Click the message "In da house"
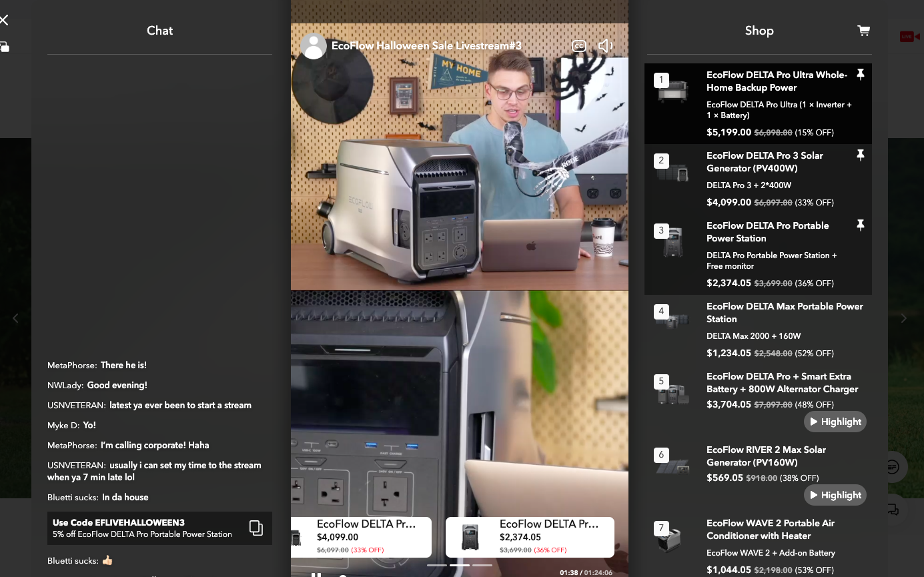924x577 pixels. [x=125, y=497]
